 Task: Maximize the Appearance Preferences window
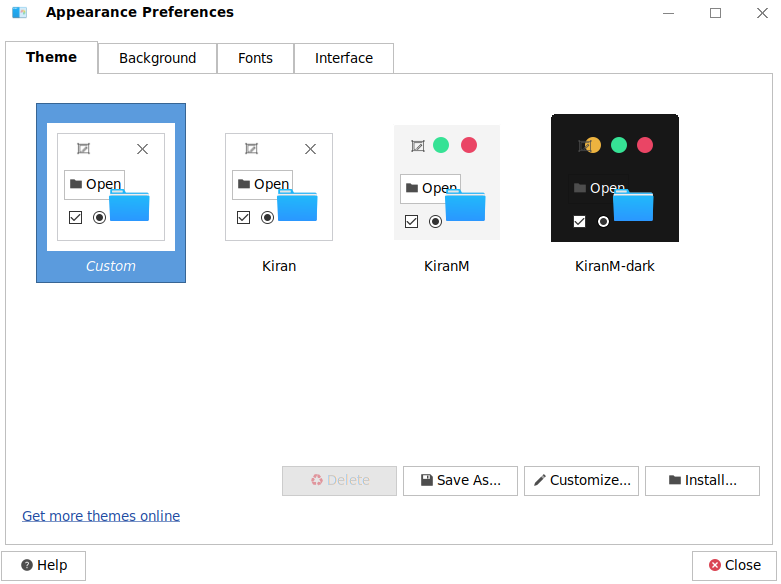point(715,13)
